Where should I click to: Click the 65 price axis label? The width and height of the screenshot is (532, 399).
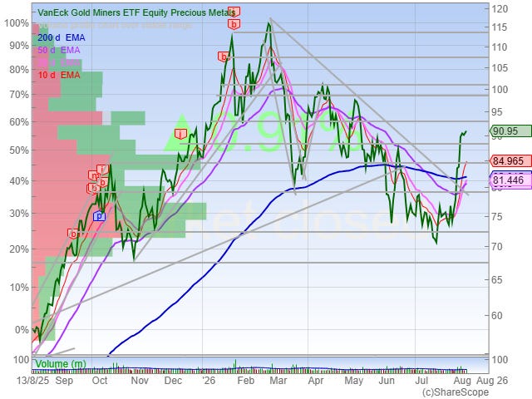coord(497,280)
